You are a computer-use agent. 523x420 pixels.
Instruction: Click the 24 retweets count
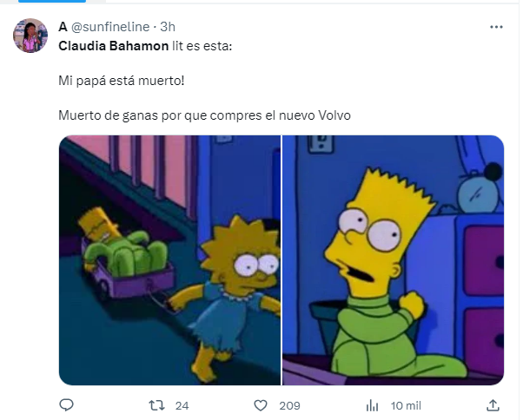pos(182,405)
